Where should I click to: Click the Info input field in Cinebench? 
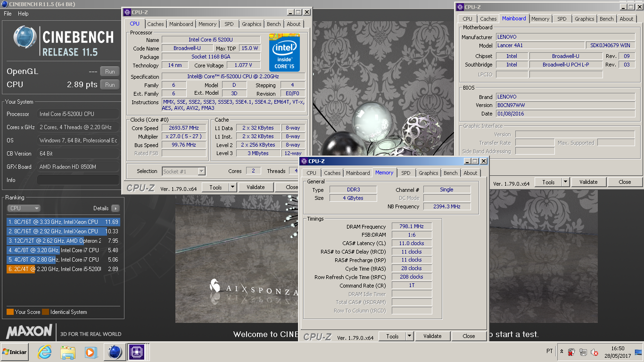coord(78,180)
